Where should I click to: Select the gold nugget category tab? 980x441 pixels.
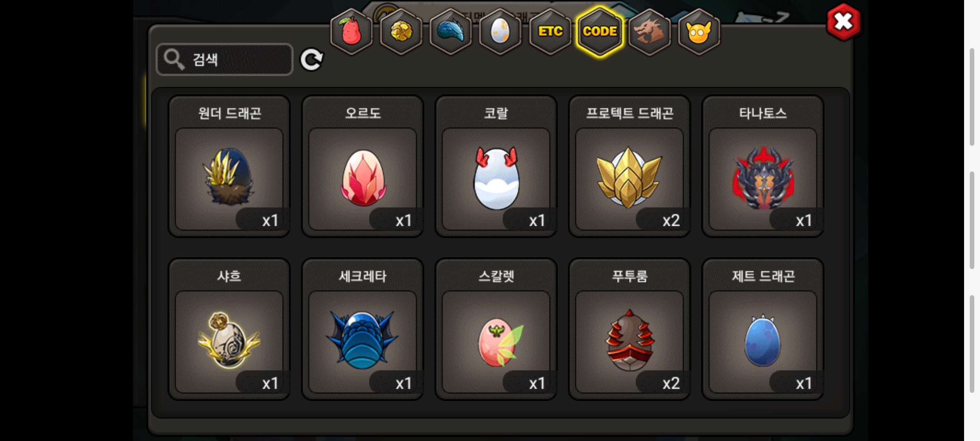coord(401,32)
